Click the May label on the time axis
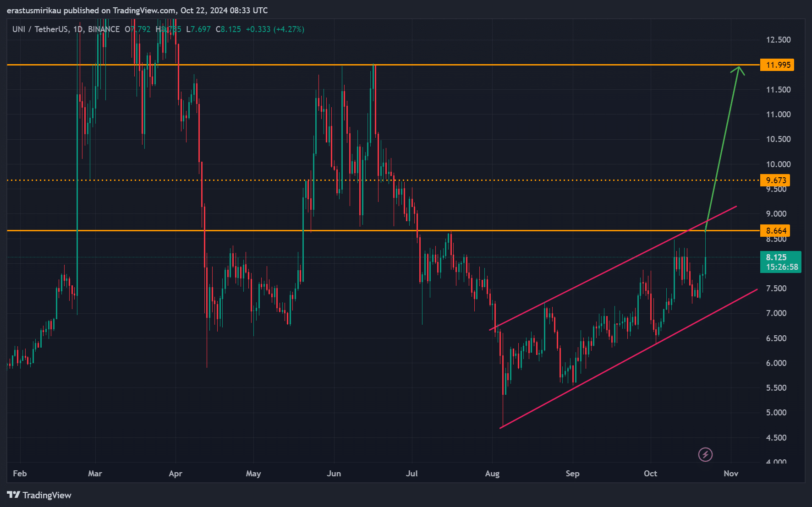The height and width of the screenshot is (507, 812). click(x=253, y=474)
